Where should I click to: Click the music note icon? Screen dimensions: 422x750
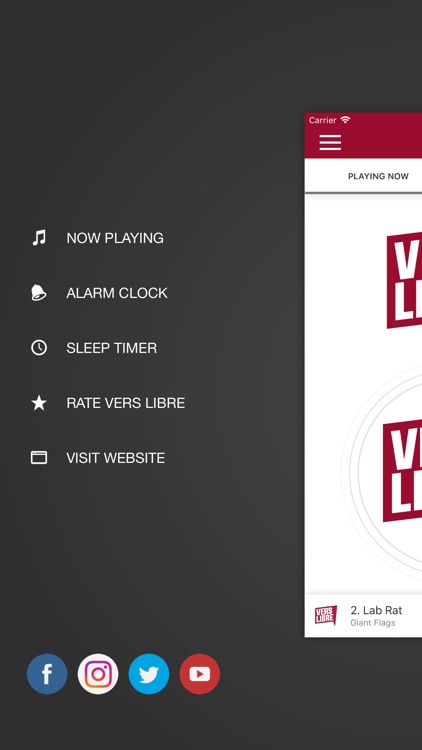pyautogui.click(x=39, y=238)
